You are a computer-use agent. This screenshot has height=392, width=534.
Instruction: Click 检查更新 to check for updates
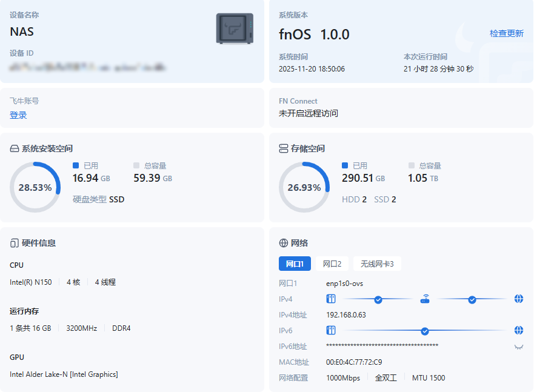pos(506,33)
